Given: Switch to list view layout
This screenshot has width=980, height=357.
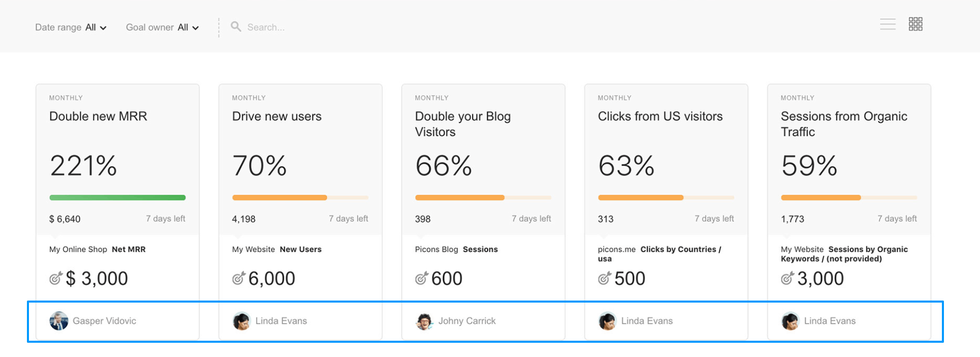Looking at the screenshot, I should point(888,24).
